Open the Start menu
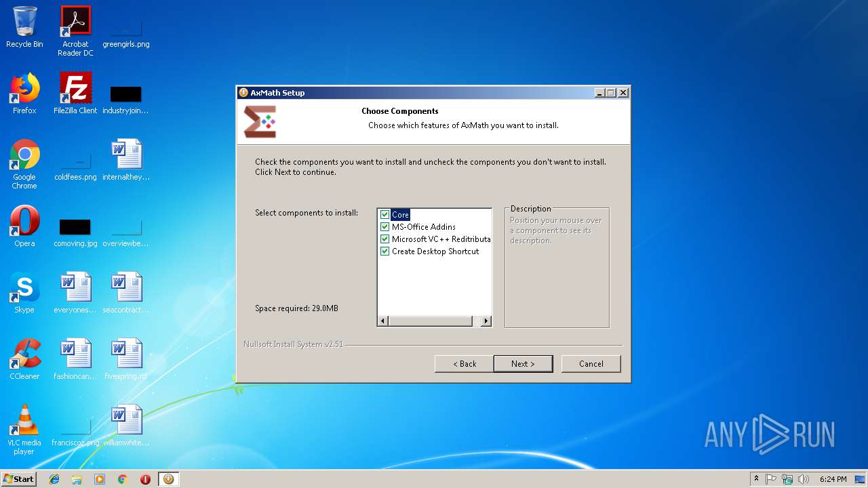 point(19,479)
